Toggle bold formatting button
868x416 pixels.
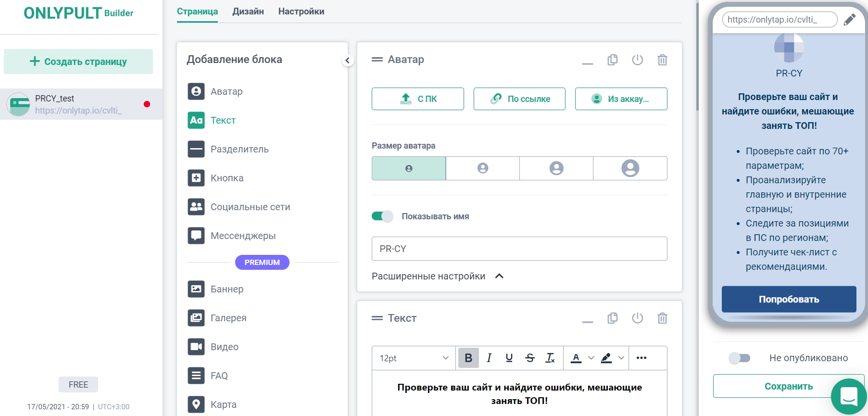[x=468, y=358]
